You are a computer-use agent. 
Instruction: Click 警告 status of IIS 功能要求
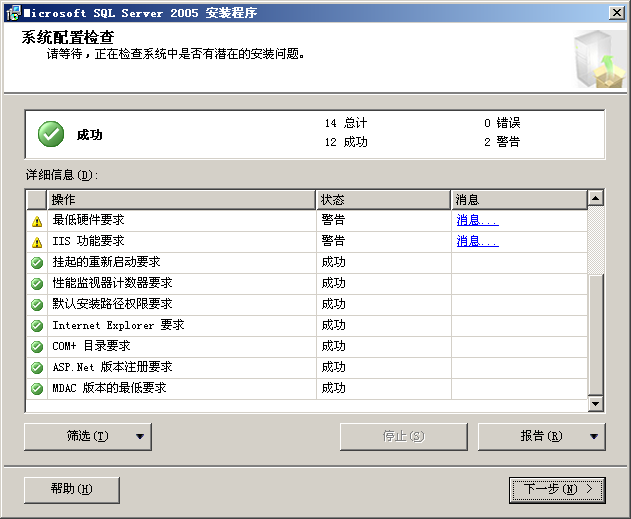click(333, 241)
